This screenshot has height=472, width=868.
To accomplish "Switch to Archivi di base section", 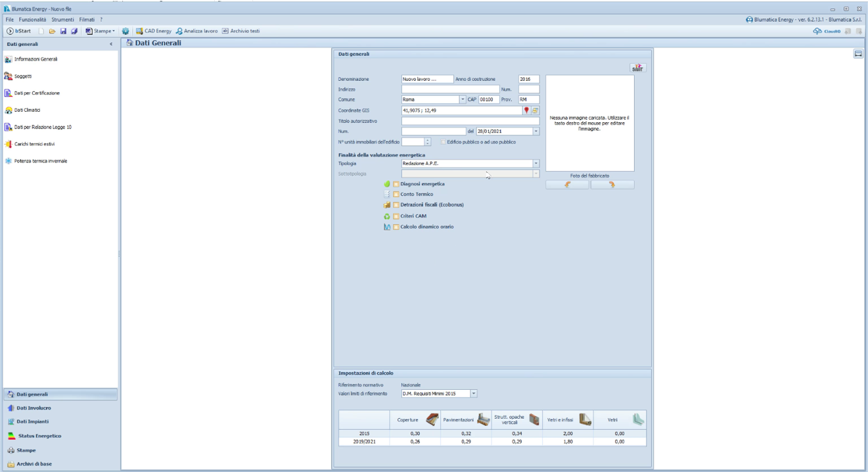I will (60, 464).
